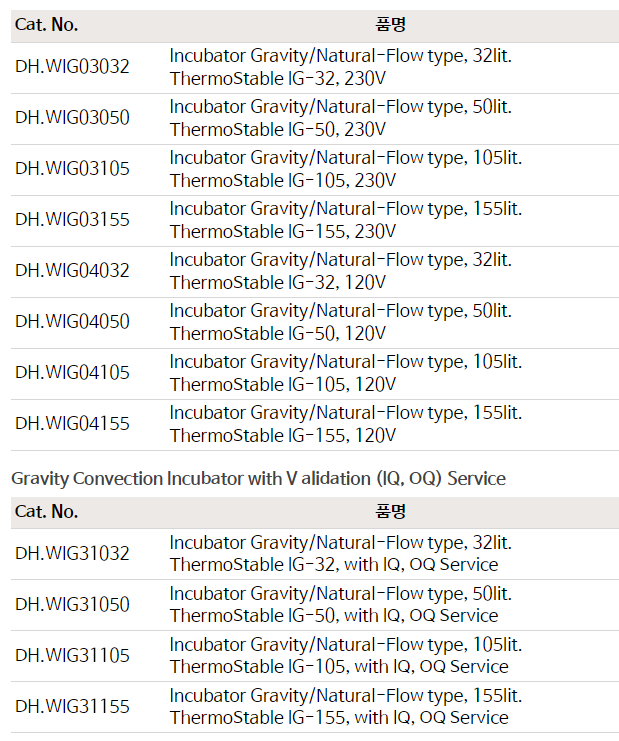Select catalog number DH.WIG31155
This screenshot has width=619, height=741.
[72, 706]
